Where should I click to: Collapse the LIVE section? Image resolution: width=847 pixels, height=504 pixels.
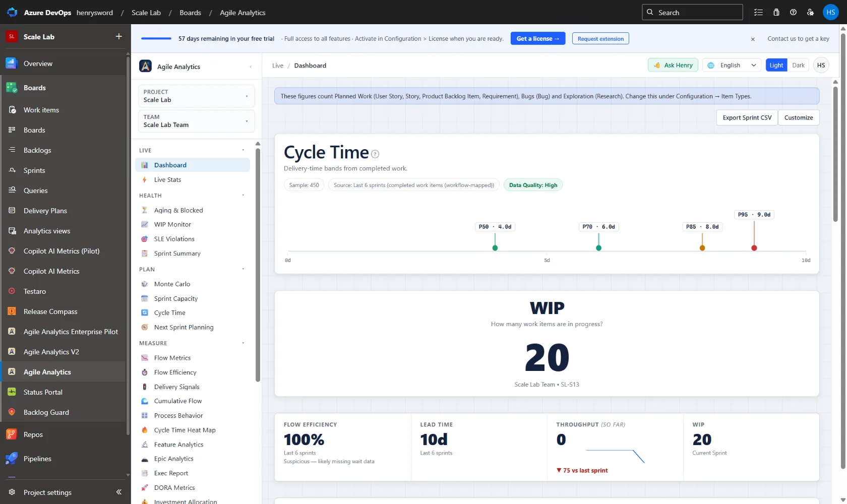click(x=243, y=150)
